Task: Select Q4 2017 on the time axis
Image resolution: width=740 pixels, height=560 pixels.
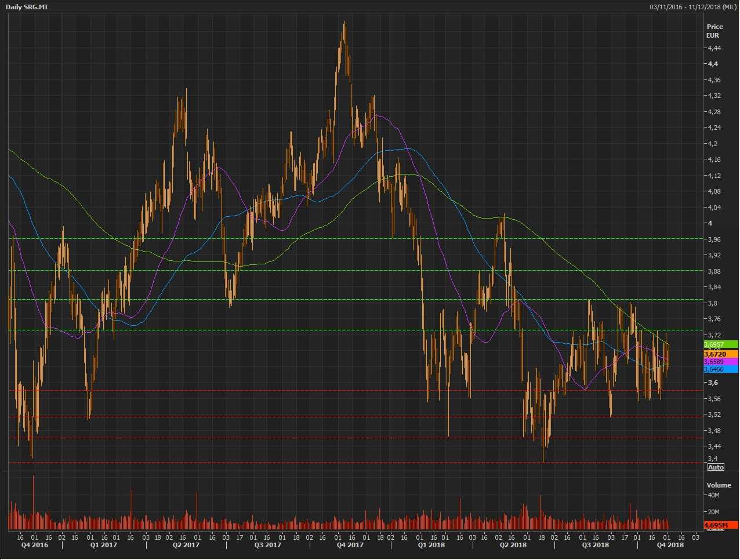Action: pos(350,545)
